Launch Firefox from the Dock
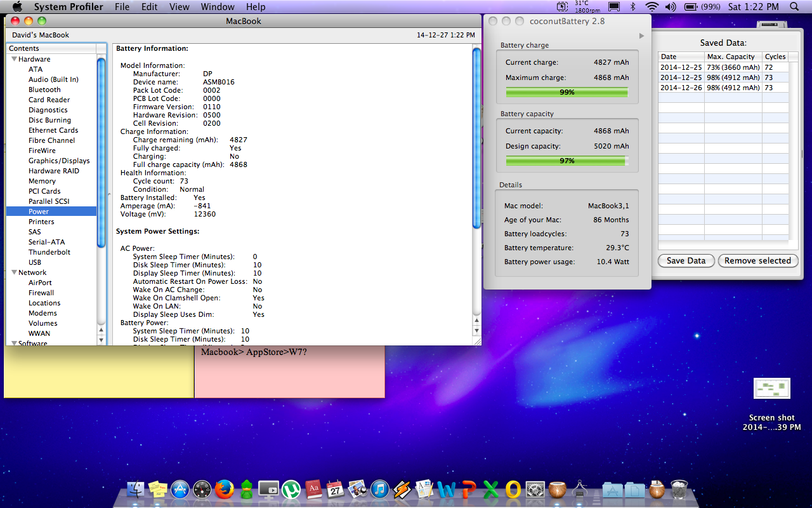 click(224, 489)
